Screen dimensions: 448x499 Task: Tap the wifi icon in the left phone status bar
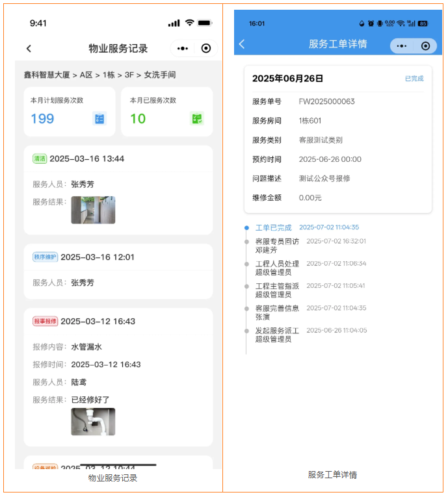[x=190, y=23]
